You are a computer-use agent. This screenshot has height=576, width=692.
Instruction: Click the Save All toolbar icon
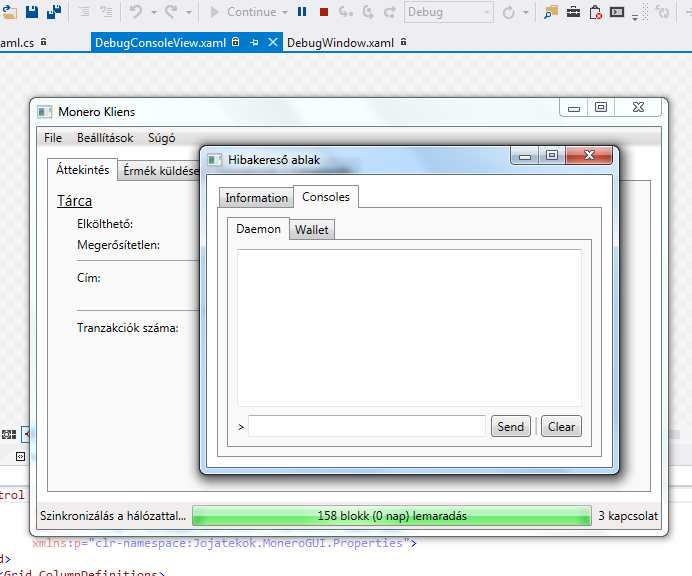point(53,12)
